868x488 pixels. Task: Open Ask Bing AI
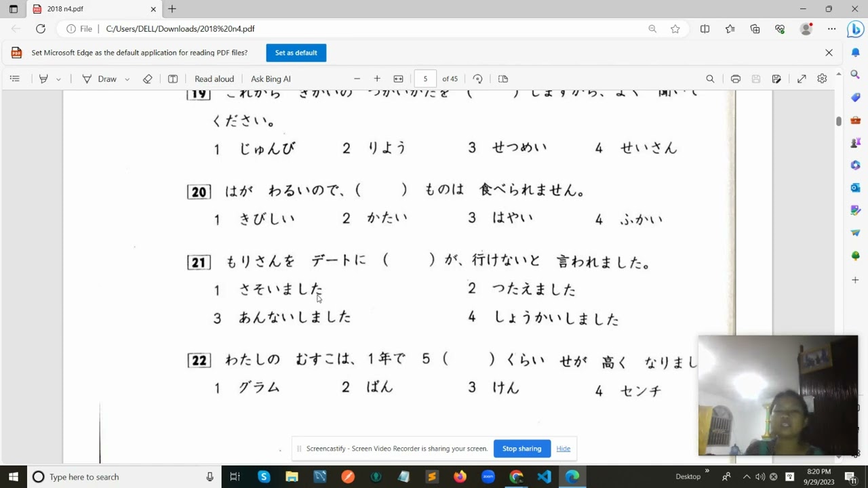(x=271, y=79)
